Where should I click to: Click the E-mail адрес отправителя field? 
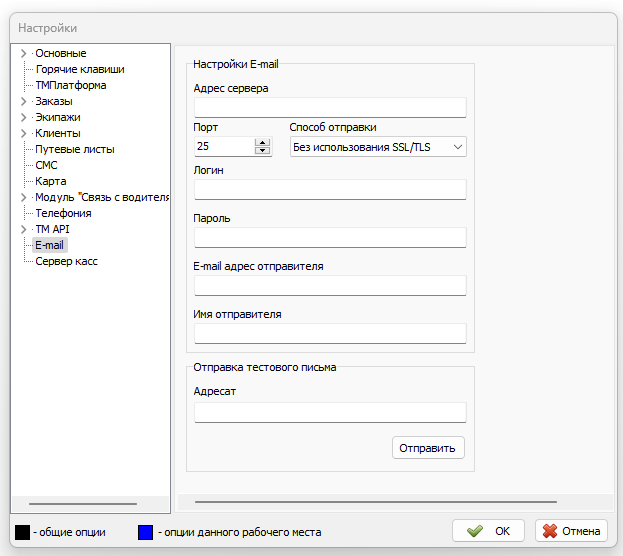[330, 285]
